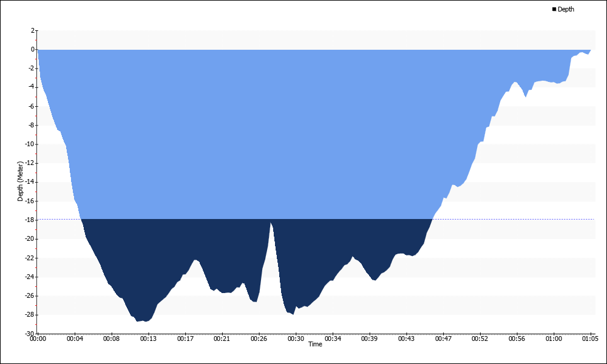Click the -14 depth axis label

coord(30,182)
